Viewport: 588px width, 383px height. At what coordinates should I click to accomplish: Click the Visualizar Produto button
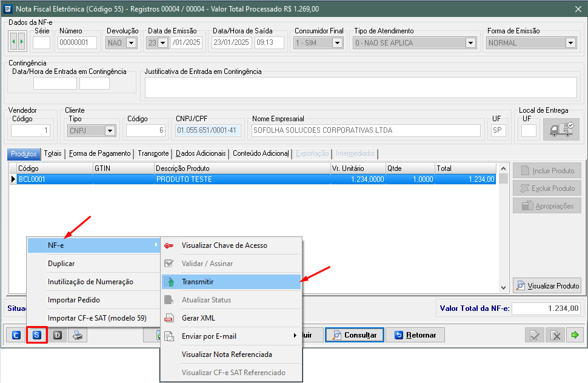[547, 286]
